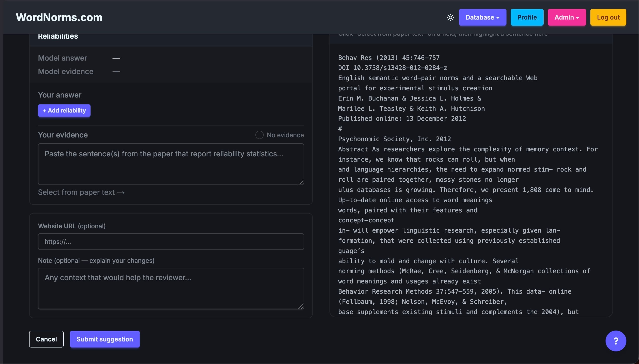The height and width of the screenshot is (364, 639).
Task: Click the Model answer label
Action: coord(63,58)
